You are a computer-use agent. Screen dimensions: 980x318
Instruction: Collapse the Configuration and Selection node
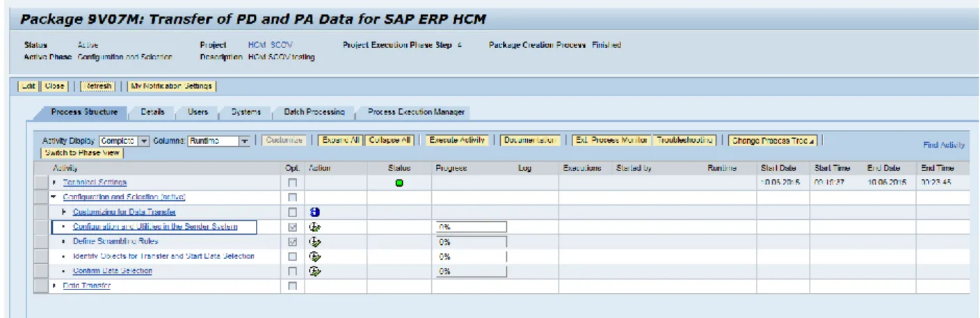pyautogui.click(x=55, y=197)
